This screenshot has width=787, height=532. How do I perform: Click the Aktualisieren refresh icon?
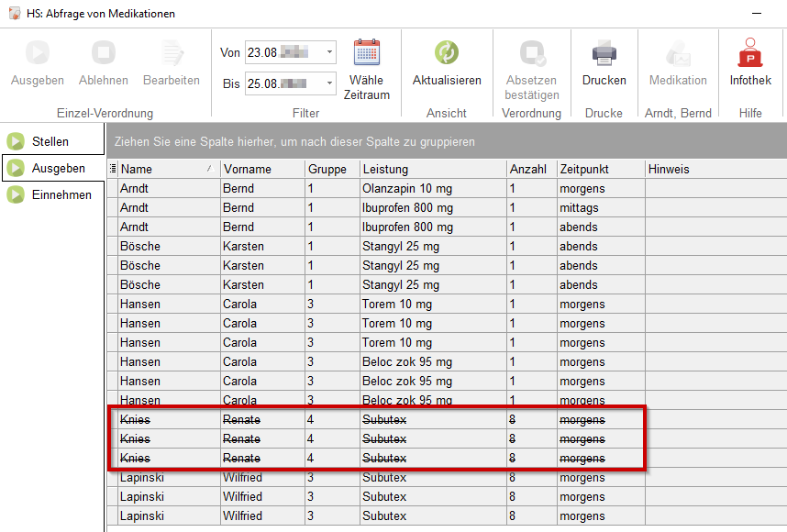[447, 53]
